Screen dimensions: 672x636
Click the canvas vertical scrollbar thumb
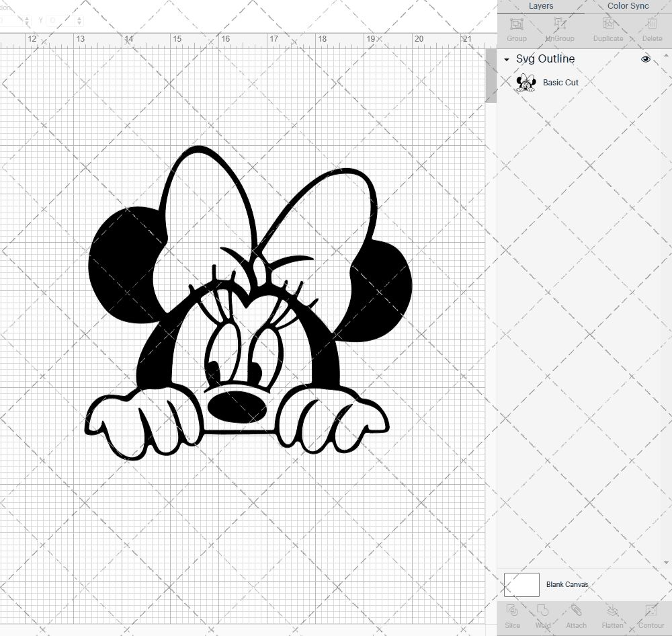click(x=491, y=75)
